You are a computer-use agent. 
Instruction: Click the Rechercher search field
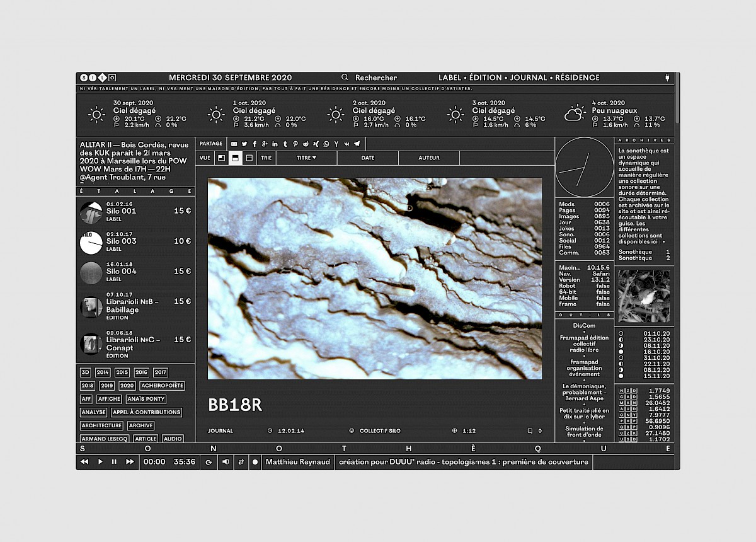tap(375, 78)
